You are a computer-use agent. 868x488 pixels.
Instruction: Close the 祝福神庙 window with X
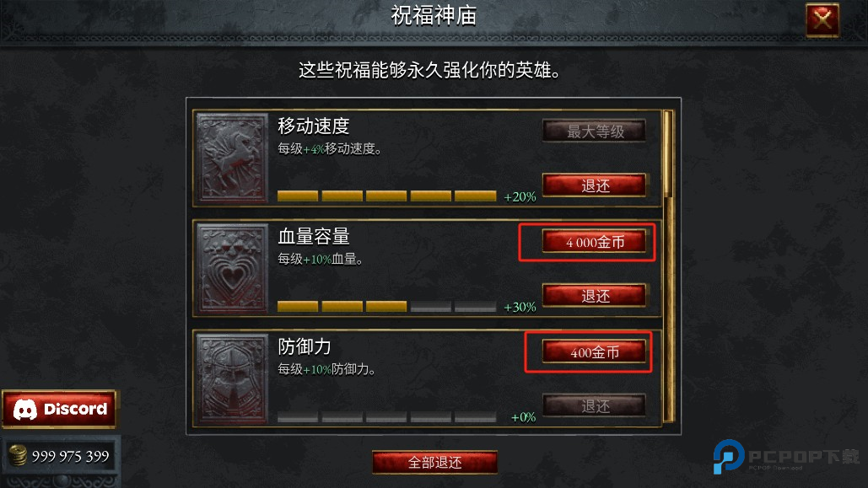click(x=822, y=20)
